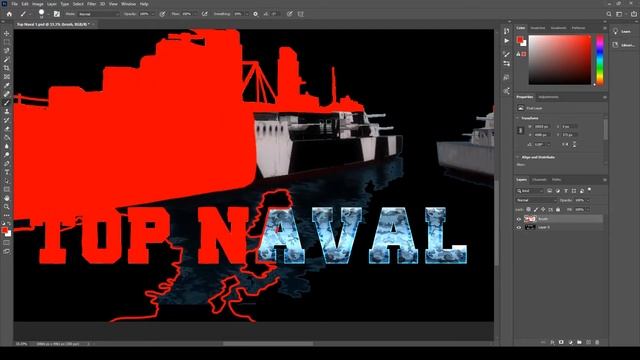Flip horizontal in Properties Transform
Viewport: 640px width, 360px height.
pyautogui.click(x=565, y=144)
